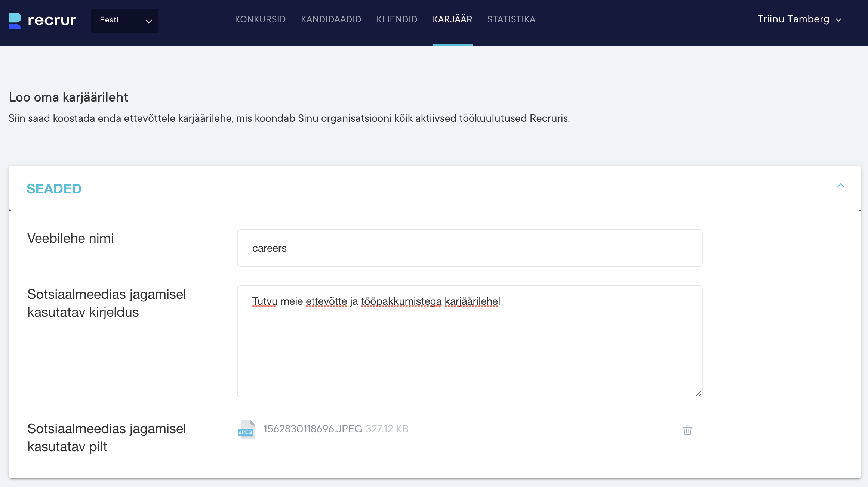Image resolution: width=868 pixels, height=487 pixels.
Task: Click the recrur wordmark text
Action: click(x=52, y=20)
